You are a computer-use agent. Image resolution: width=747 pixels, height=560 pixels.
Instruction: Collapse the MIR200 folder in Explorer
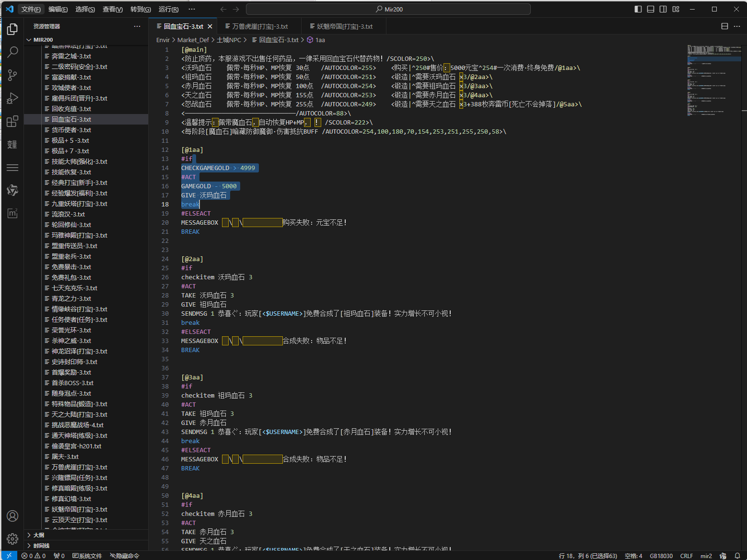[x=30, y=39]
